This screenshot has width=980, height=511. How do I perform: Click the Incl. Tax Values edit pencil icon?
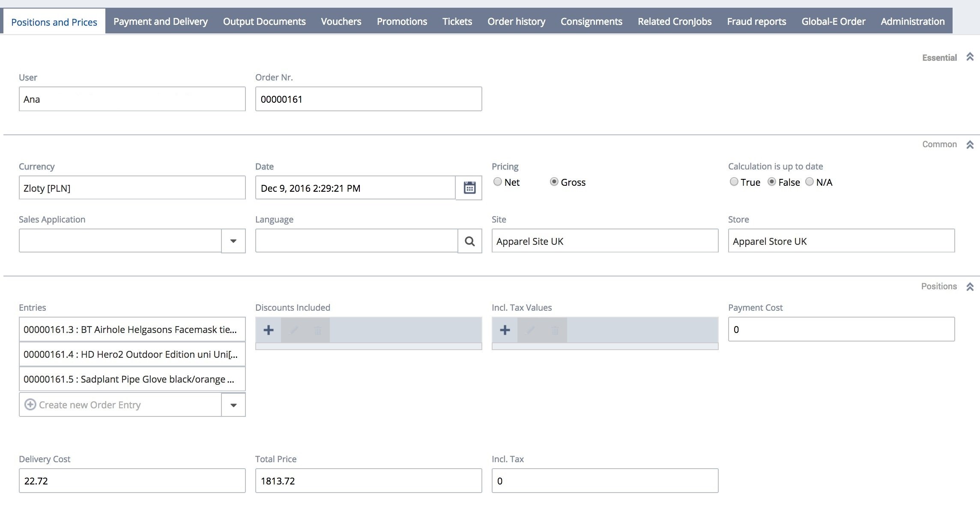(x=530, y=330)
